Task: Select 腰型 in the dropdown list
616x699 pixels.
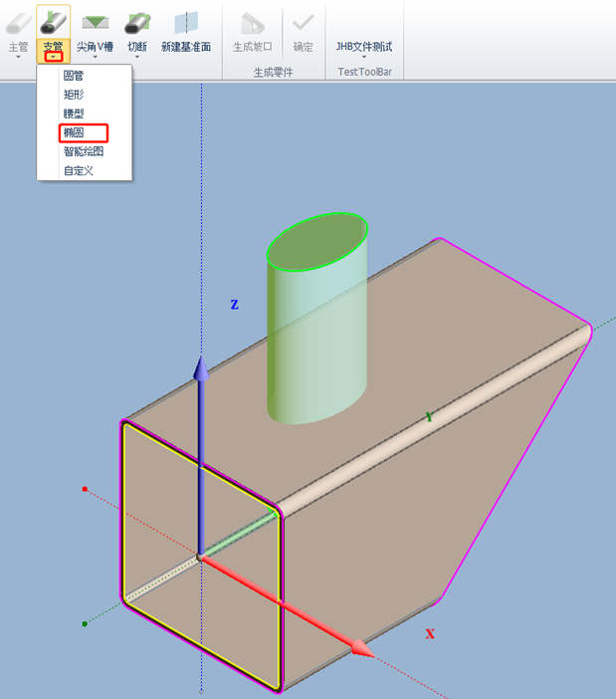Action: click(x=74, y=114)
